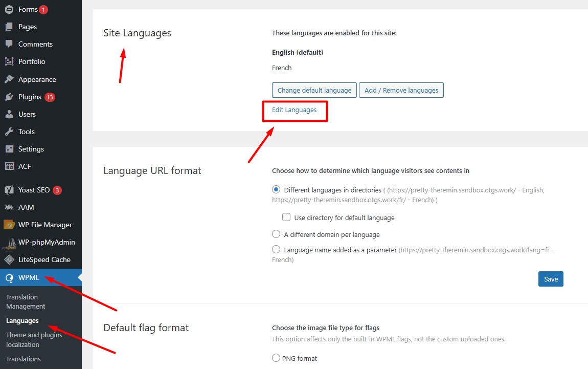The width and height of the screenshot is (588, 369).
Task: Click the Appearance paintbrush icon
Action: coord(9,79)
